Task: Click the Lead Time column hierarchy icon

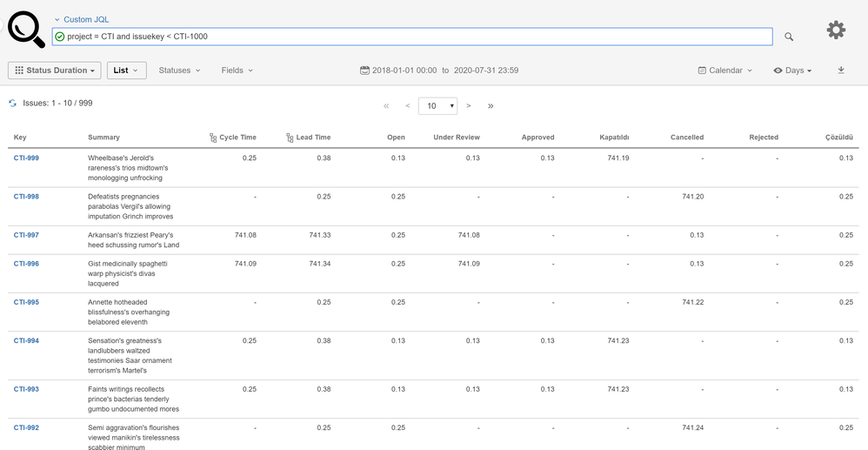Action: coord(290,138)
